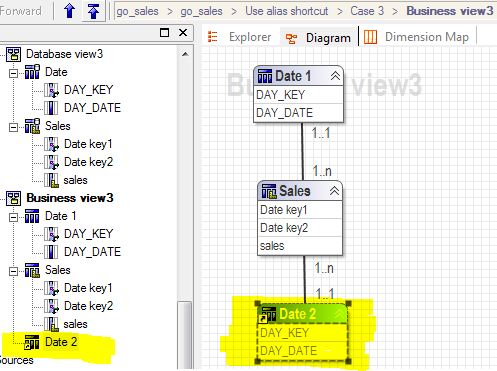The height and width of the screenshot is (371, 497).
Task: Maximize the project viewer panel
Action: [x=164, y=32]
